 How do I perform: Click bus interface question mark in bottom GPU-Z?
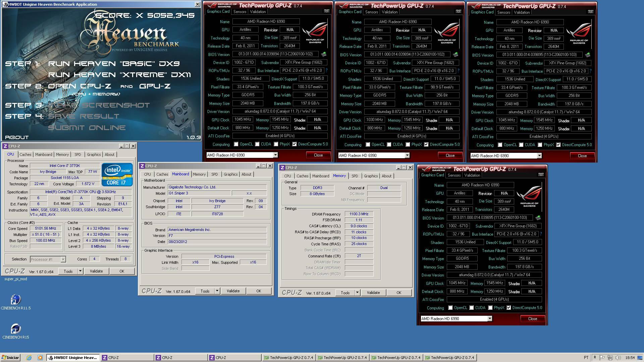pos(541,234)
